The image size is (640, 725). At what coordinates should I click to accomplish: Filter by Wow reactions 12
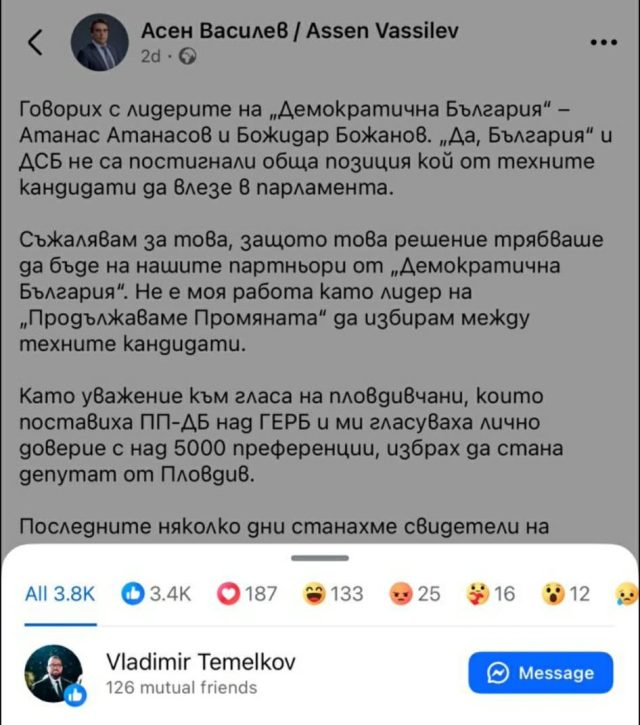click(x=566, y=594)
